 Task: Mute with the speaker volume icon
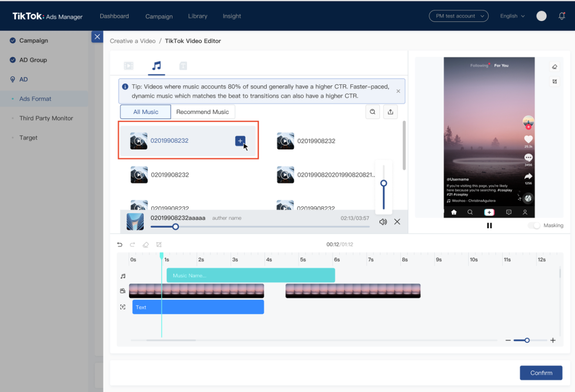pos(383,222)
